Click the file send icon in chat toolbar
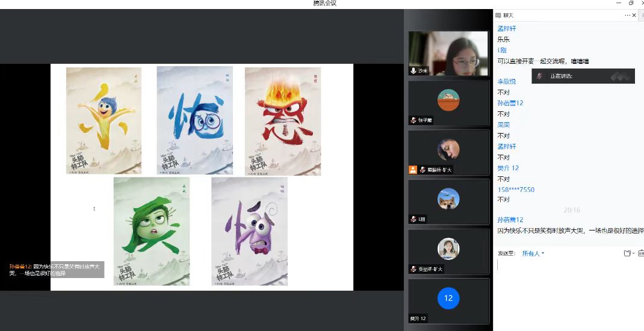 point(627,253)
